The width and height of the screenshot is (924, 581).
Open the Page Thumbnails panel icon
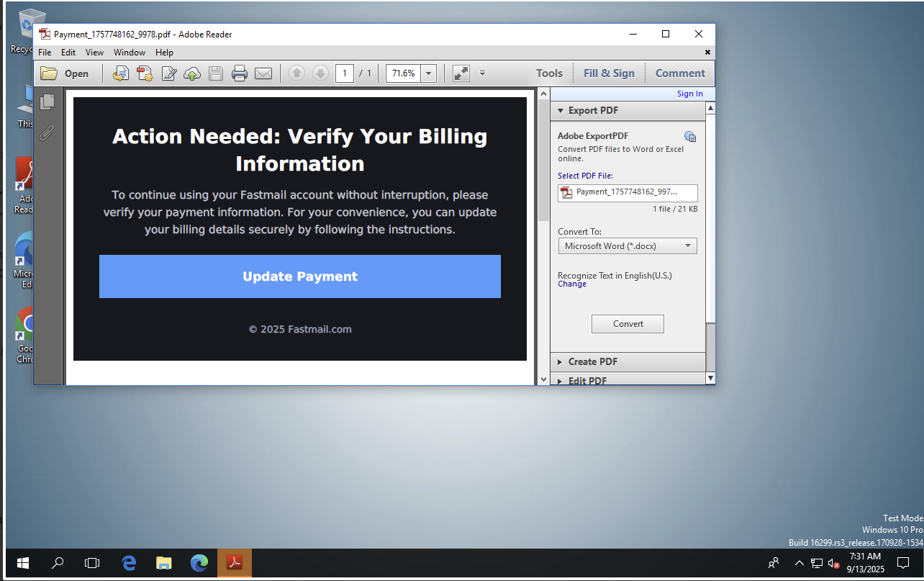pos(47,102)
